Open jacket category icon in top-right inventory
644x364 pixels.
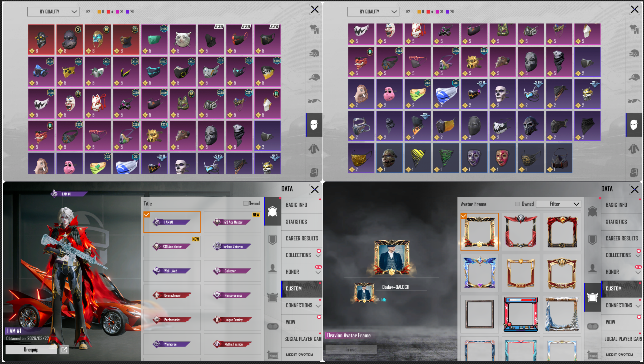click(x=634, y=149)
